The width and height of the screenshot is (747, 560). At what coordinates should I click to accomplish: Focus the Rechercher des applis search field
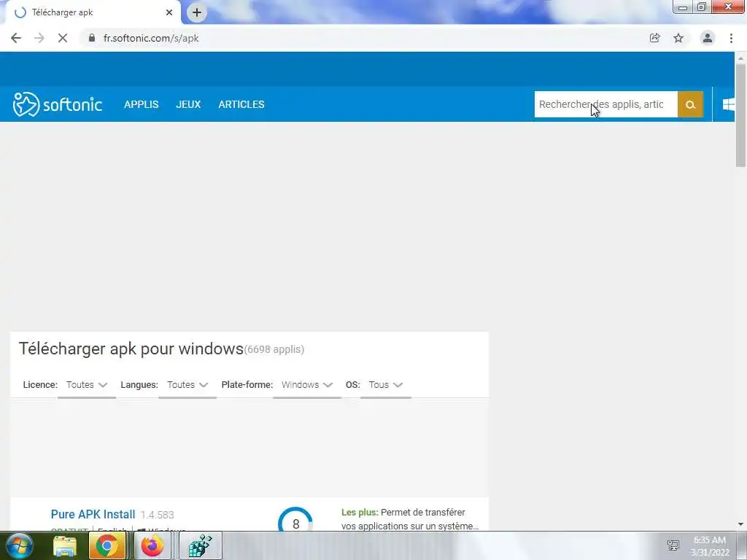[x=606, y=104]
